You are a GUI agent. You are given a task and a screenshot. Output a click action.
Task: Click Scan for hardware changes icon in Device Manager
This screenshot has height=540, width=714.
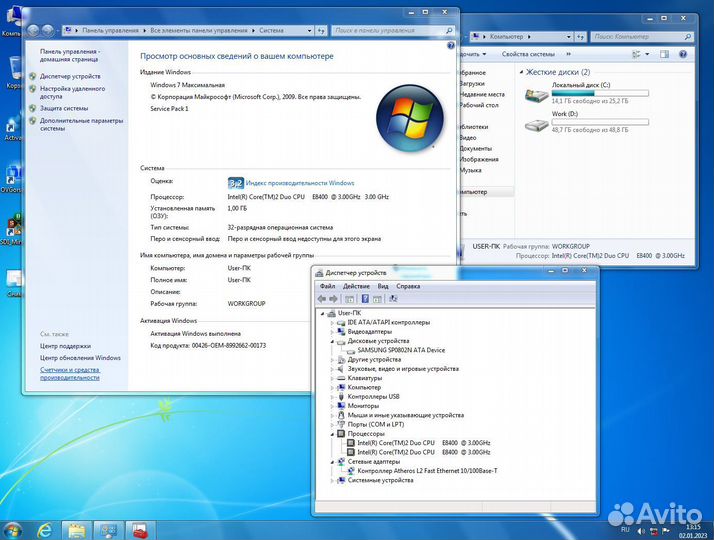(393, 299)
